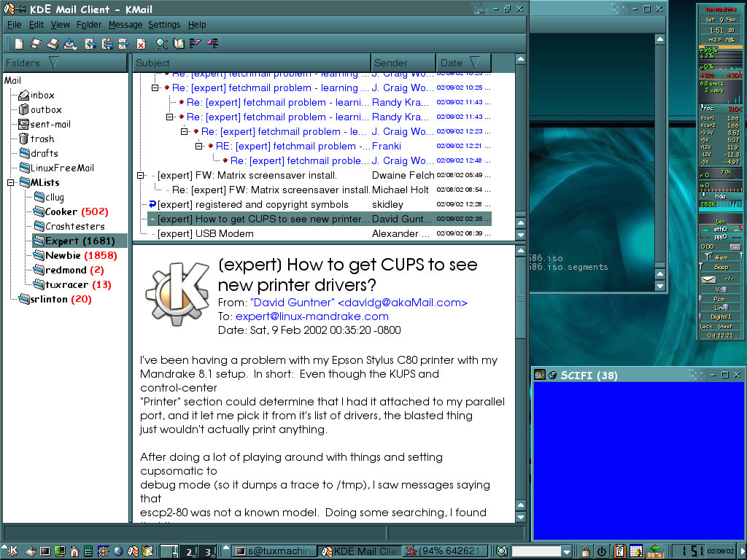Click the Delete message red X icon
747x560 pixels.
pos(141,44)
